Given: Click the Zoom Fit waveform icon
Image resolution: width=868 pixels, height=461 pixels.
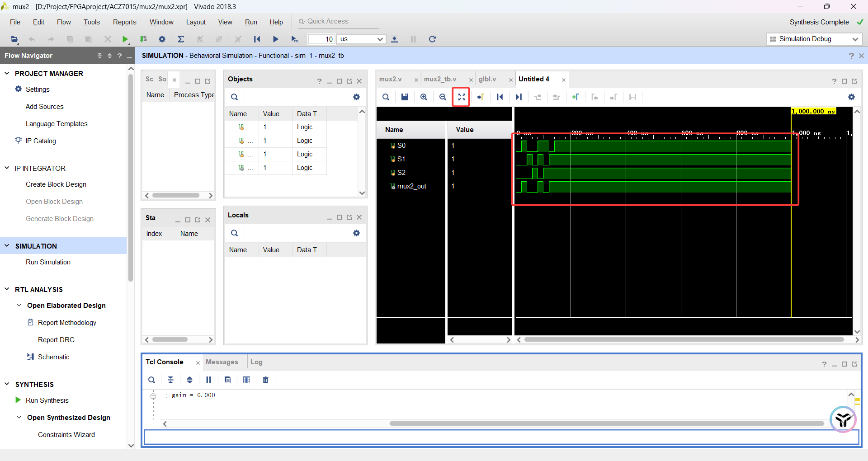Looking at the screenshot, I should click(462, 97).
